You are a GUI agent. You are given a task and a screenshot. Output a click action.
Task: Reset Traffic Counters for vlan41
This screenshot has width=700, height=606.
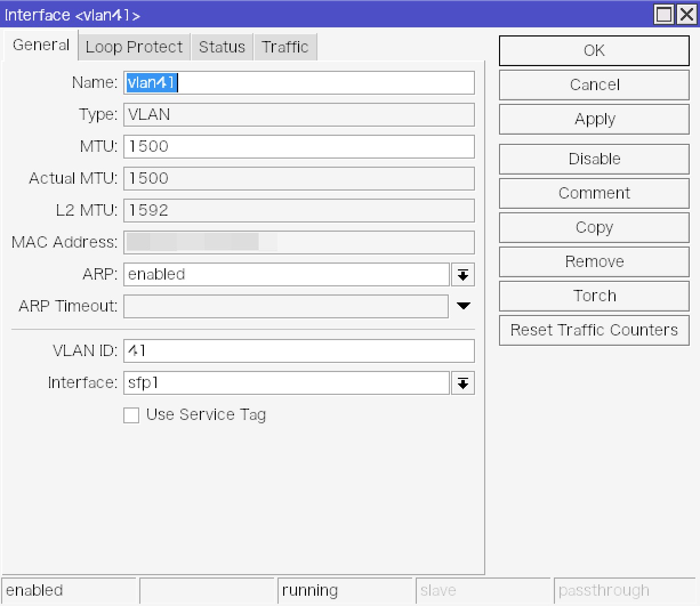594,330
